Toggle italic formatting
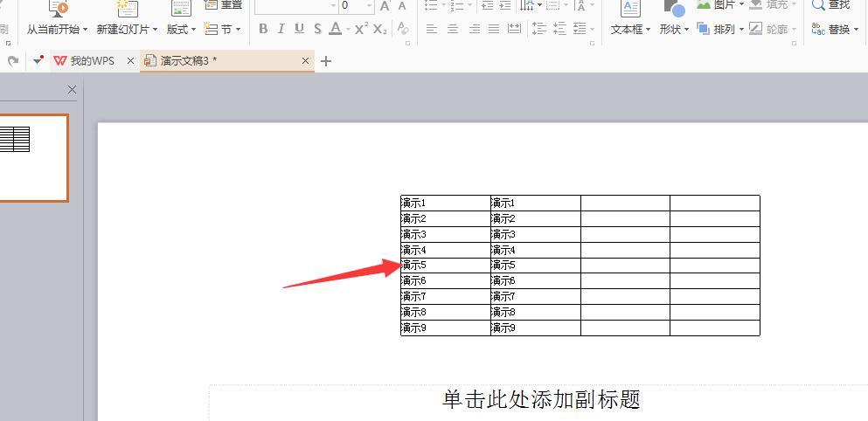868x421 pixels. pos(281,29)
